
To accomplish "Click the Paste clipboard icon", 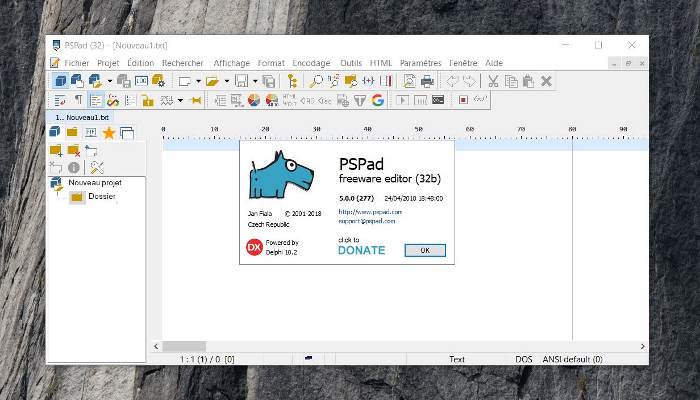I will click(528, 81).
